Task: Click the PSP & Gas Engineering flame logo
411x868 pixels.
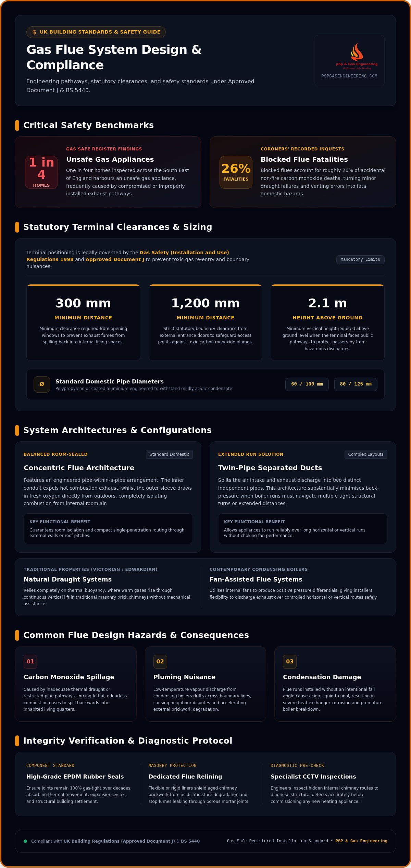Action: tap(357, 56)
